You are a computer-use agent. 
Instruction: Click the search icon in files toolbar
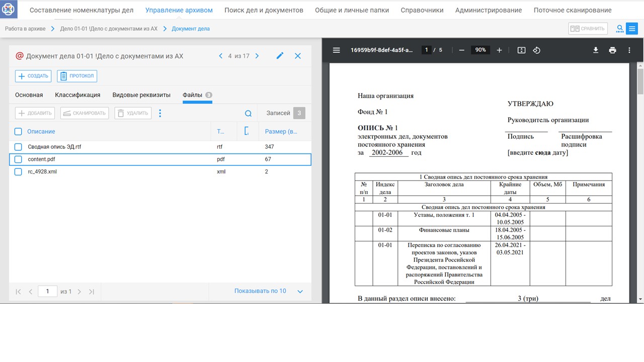coord(248,113)
